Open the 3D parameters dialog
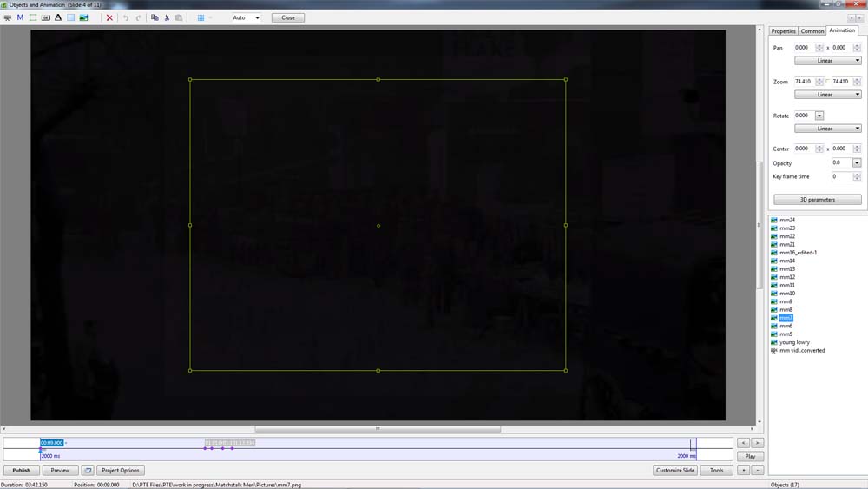 (x=817, y=200)
